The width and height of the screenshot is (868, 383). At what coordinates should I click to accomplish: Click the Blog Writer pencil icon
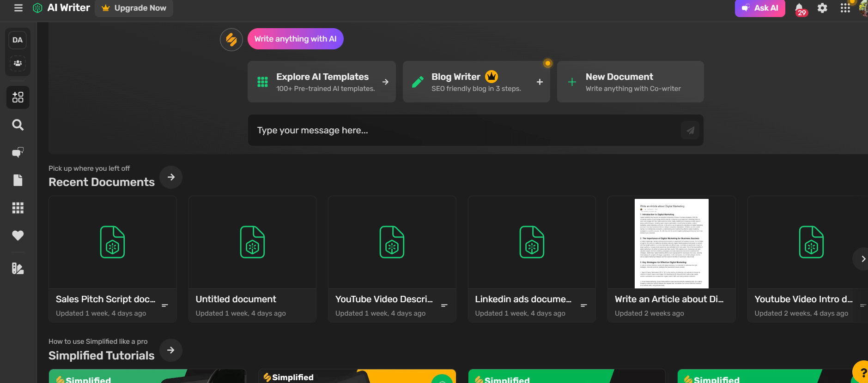click(418, 82)
